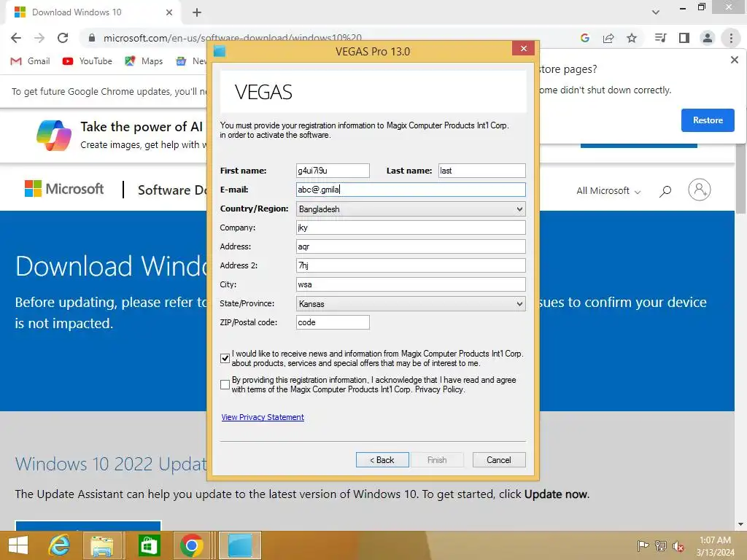Open View Privacy Statement link
747x560 pixels.
click(x=263, y=417)
